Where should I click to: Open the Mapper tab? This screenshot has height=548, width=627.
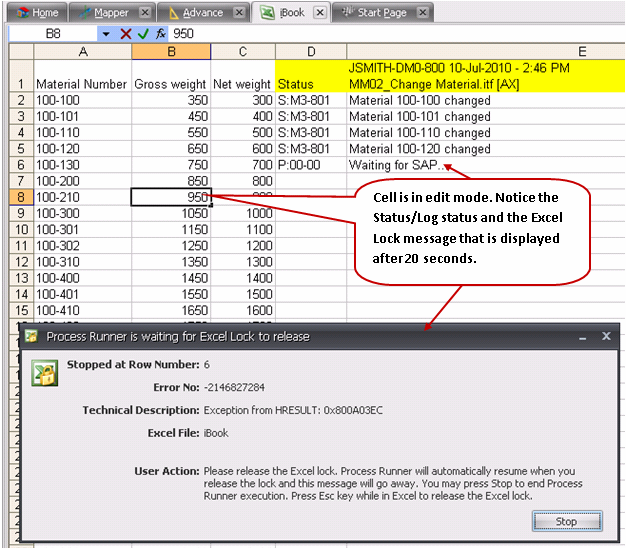pyautogui.click(x=111, y=13)
